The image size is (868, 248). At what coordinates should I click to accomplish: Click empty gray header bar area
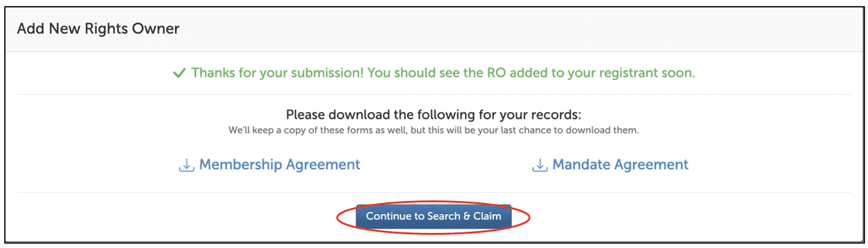(501, 29)
